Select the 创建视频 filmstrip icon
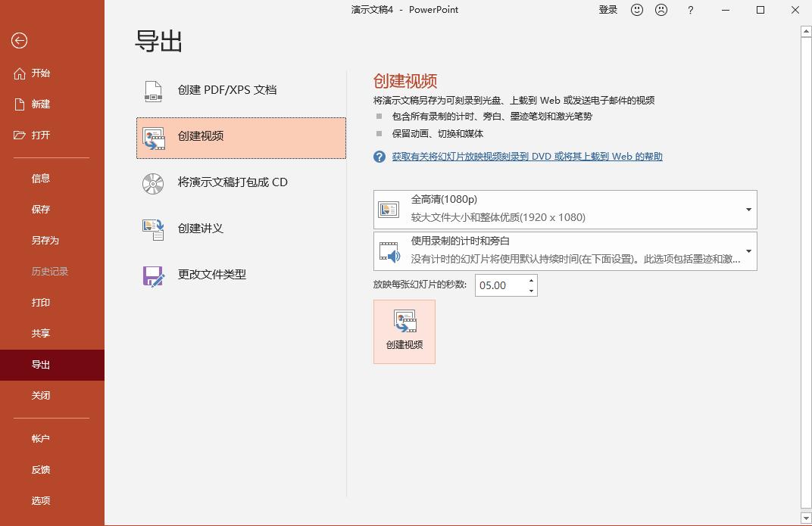Screen dimensions: 812x526 point(154,136)
